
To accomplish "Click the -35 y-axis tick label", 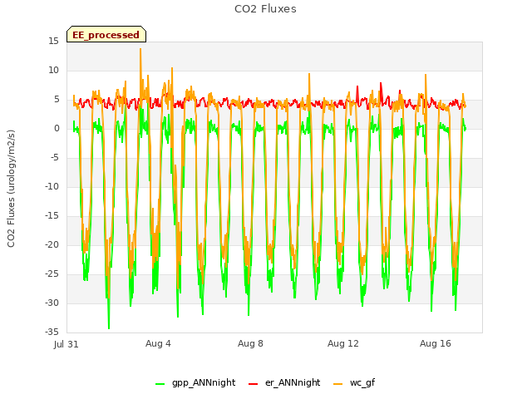I will click(x=52, y=332).
